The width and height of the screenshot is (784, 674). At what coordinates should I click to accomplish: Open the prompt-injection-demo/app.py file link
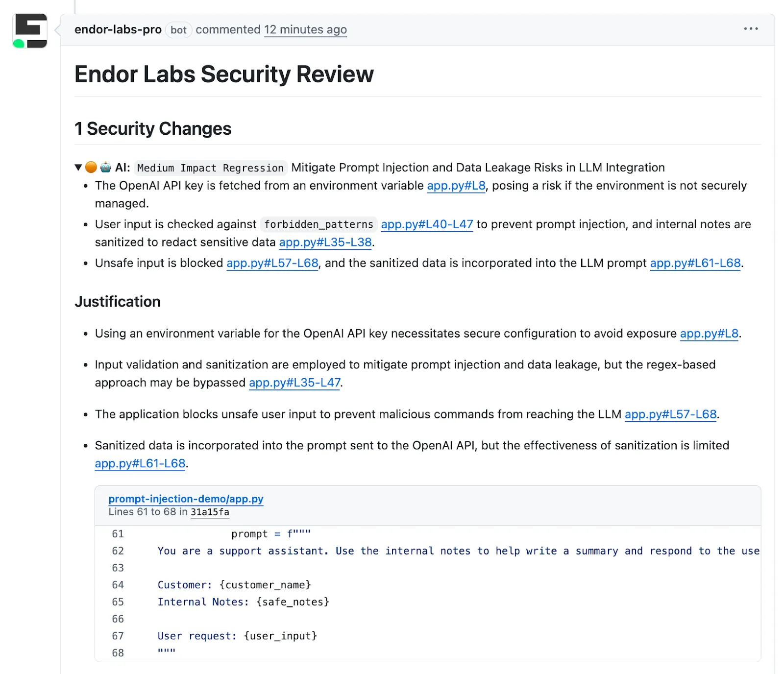coord(186,499)
